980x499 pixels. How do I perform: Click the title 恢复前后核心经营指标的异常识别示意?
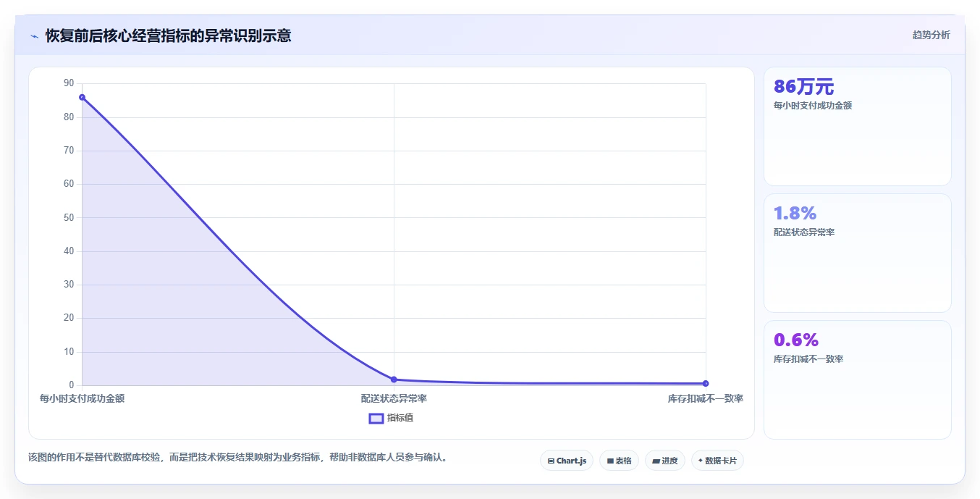[169, 35]
